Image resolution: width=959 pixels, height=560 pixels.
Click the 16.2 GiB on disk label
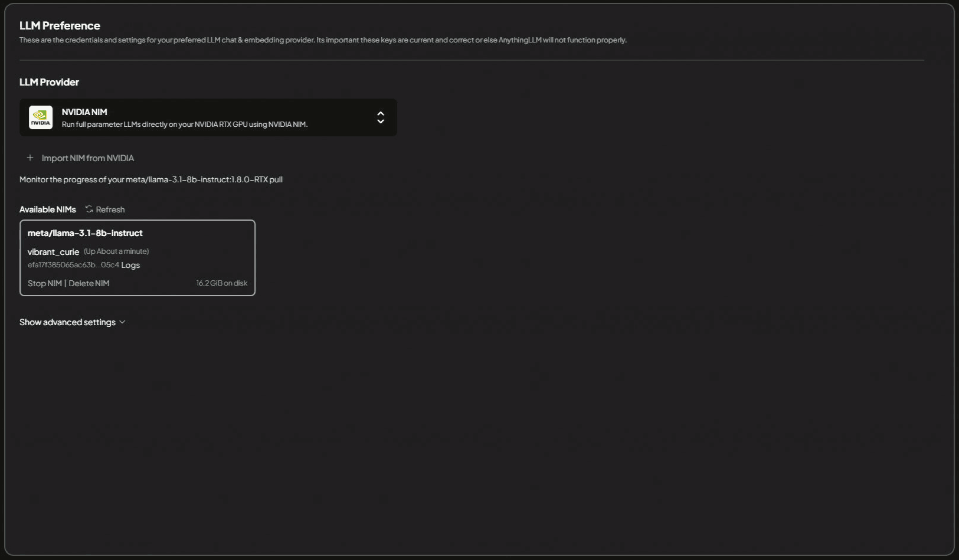pos(221,283)
